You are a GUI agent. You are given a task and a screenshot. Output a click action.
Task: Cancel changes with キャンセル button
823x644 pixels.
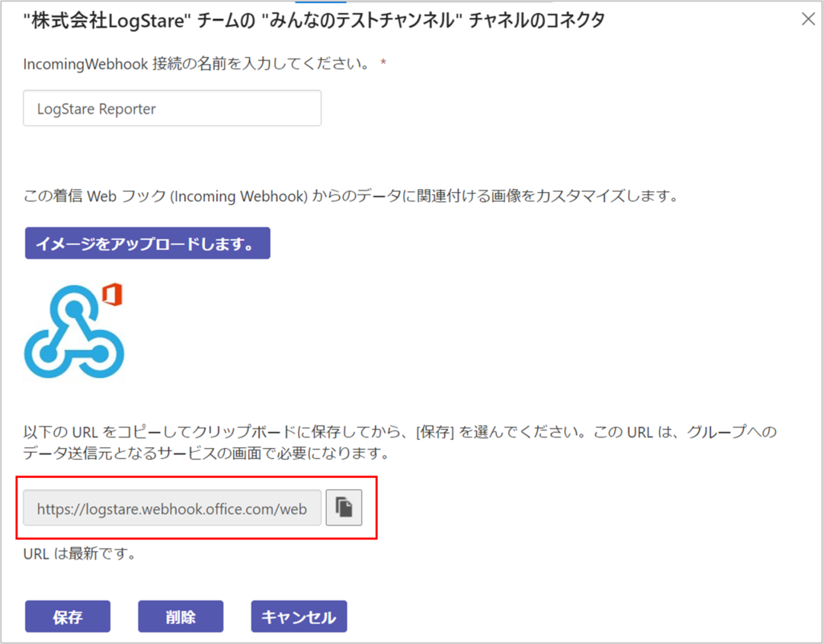(299, 617)
